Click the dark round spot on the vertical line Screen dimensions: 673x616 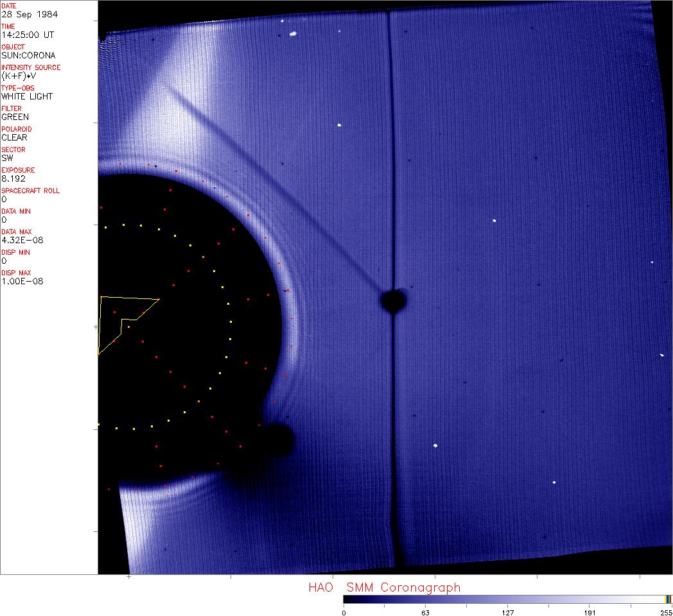click(x=393, y=300)
